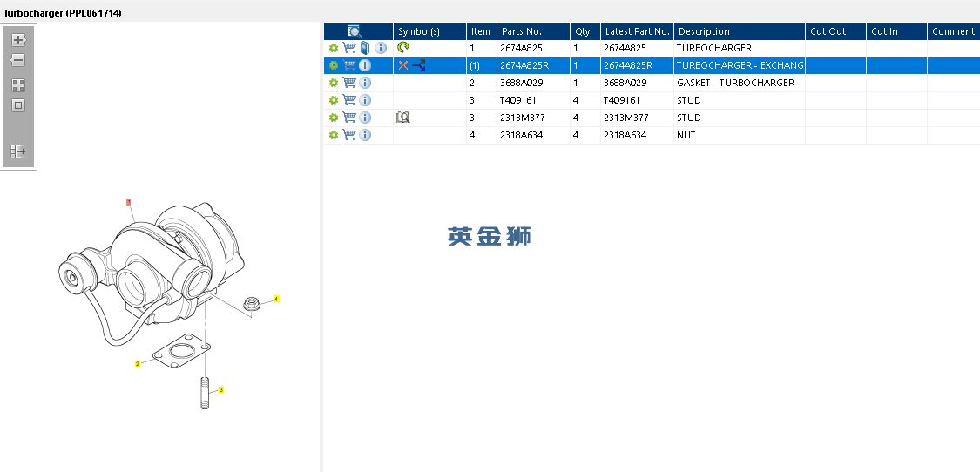
Task: Click gear icon for stud 2313M377
Action: point(334,118)
